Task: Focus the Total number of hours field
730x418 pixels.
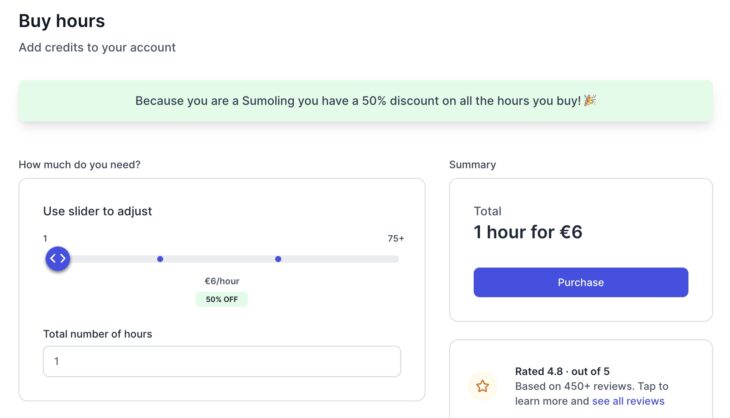Action: [222, 361]
